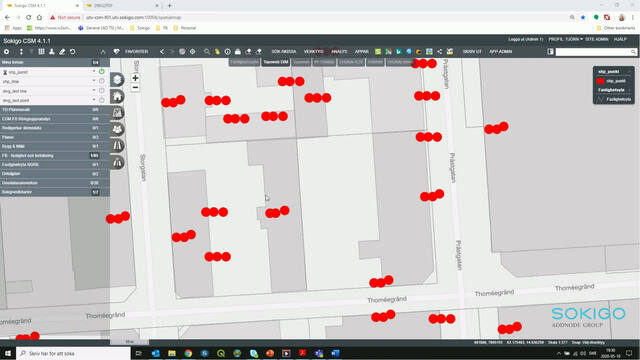
Task: Click the grid icon in left toolbar
Action: click(x=41, y=52)
